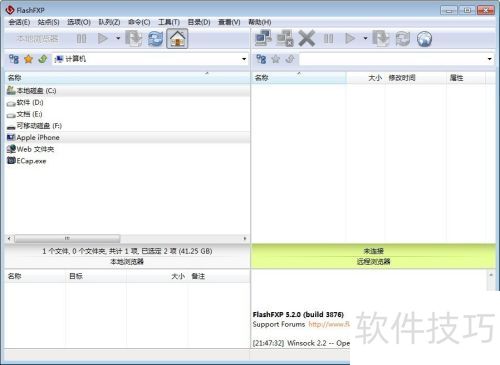The image size is (500, 365).
Task: Click the remote pane transfer queue icon
Action: click(x=381, y=39)
